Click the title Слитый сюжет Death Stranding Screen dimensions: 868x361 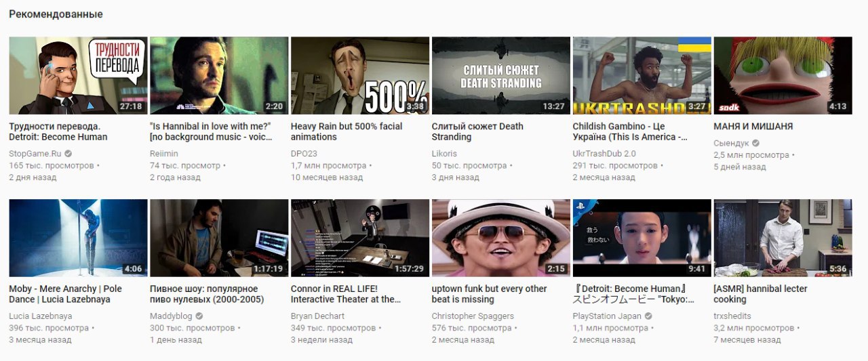477,131
